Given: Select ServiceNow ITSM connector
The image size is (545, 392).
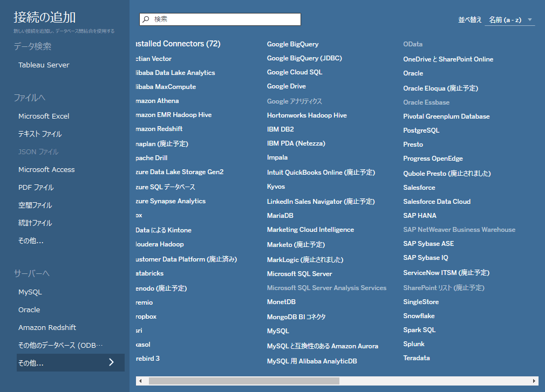Looking at the screenshot, I should click(446, 272).
